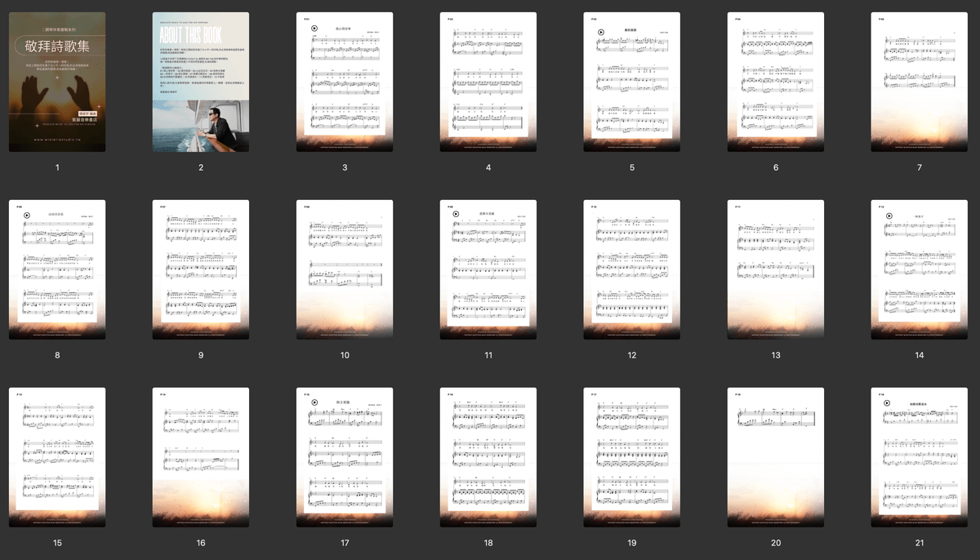The width and height of the screenshot is (980, 560).
Task: Click the page number label 12
Action: [632, 355]
